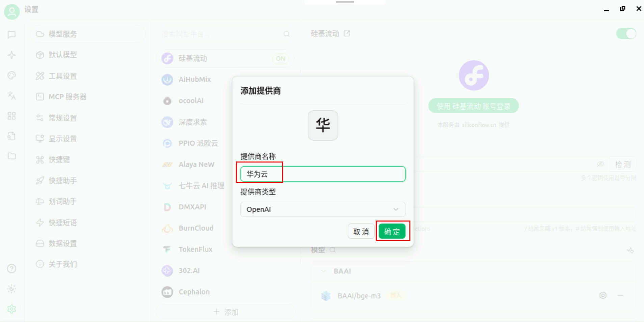Open the settings gear sidebar icon
Image resolution: width=644 pixels, height=322 pixels.
[12, 309]
